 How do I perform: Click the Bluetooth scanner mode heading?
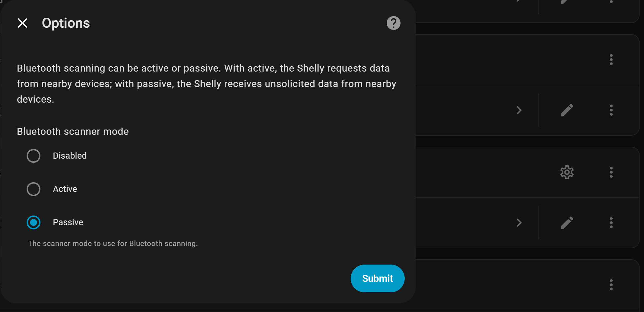(73, 131)
